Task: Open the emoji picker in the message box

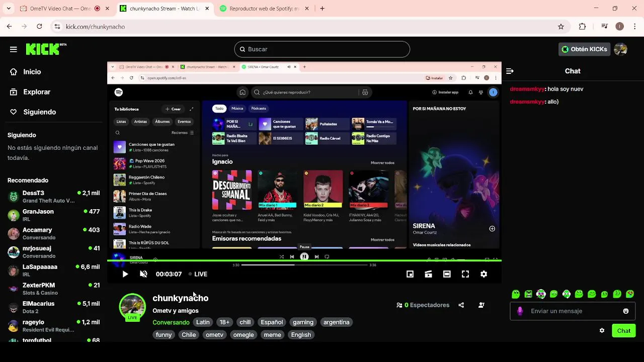Action: point(626,311)
